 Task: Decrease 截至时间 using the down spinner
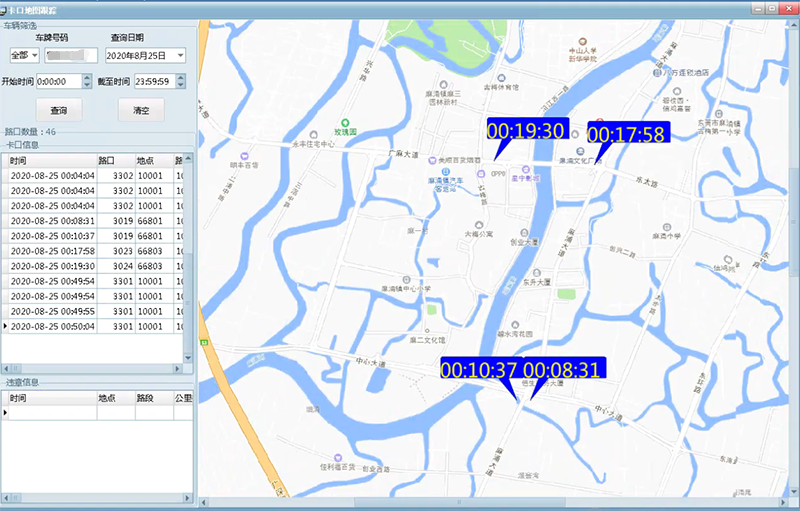pyautogui.click(x=180, y=85)
